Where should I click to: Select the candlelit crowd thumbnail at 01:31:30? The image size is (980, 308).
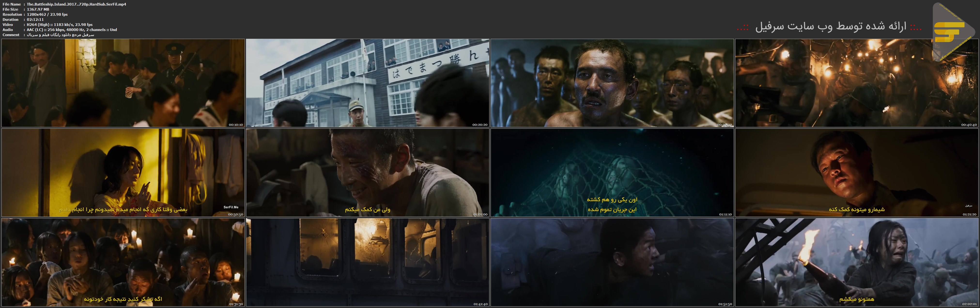pyautogui.click(x=123, y=262)
